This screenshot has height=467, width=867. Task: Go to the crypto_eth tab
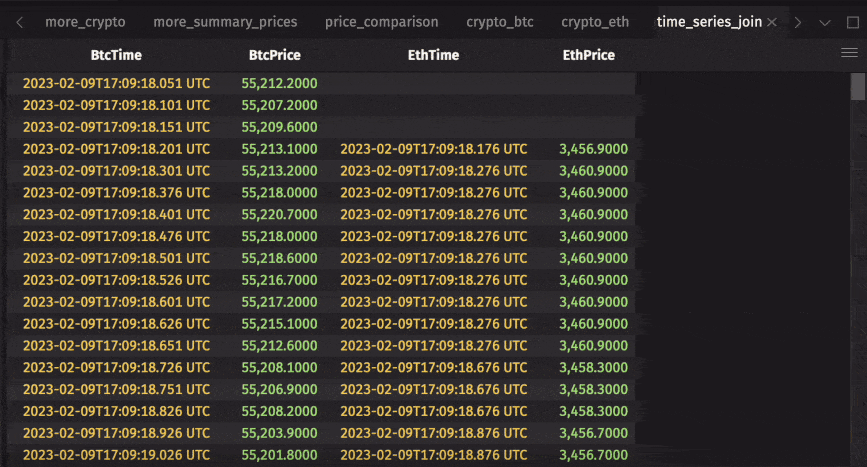(x=595, y=22)
